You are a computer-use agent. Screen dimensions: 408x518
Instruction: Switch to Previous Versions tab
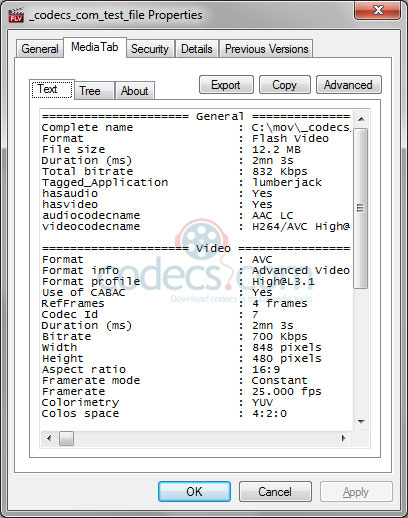pyautogui.click(x=266, y=49)
